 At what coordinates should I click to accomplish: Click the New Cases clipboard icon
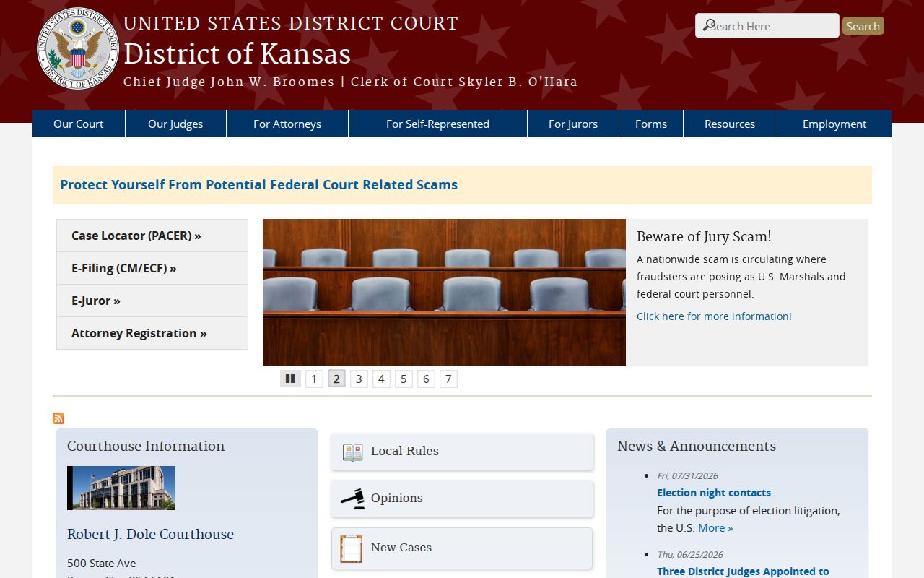[x=351, y=549]
